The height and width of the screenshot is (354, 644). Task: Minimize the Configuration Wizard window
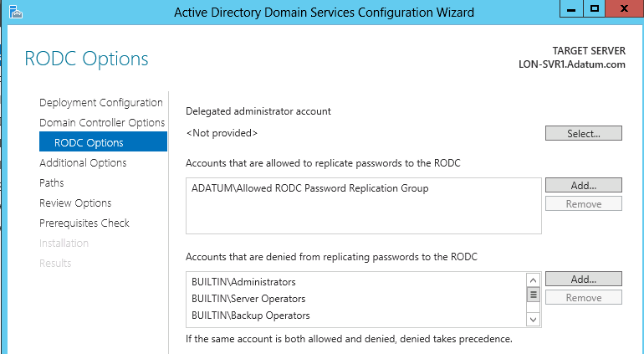pyautogui.click(x=571, y=8)
